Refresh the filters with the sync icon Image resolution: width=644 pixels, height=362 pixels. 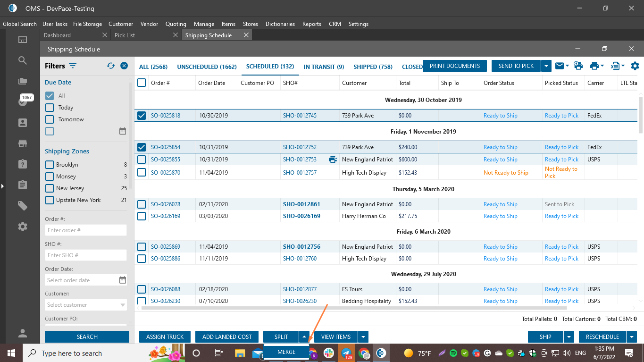(x=111, y=66)
